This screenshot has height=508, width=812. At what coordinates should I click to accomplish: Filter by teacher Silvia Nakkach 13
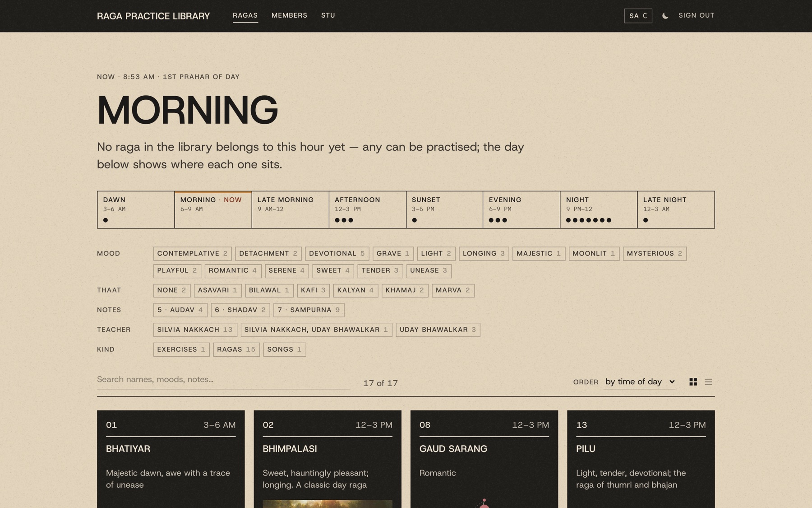(x=195, y=330)
